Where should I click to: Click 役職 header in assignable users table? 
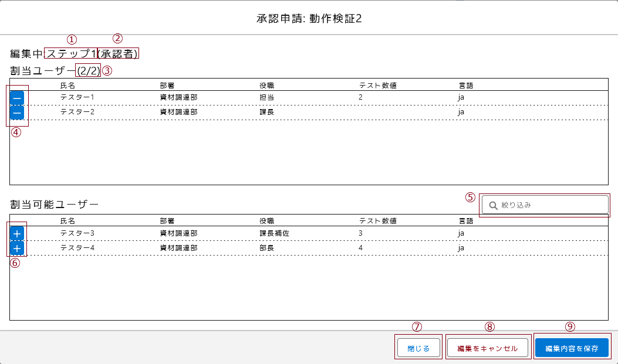coord(267,221)
